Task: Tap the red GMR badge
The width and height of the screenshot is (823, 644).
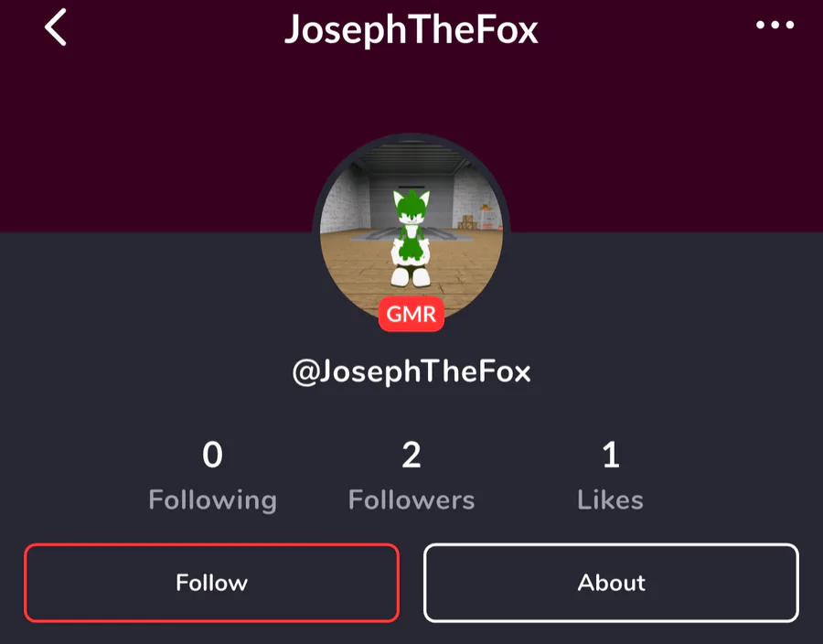Action: point(411,314)
